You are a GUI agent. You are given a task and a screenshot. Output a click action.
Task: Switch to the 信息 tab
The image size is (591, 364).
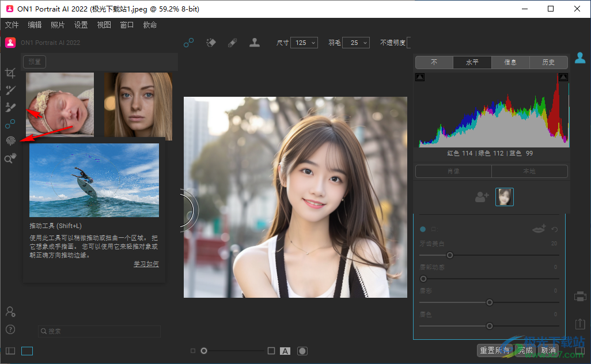click(x=510, y=62)
